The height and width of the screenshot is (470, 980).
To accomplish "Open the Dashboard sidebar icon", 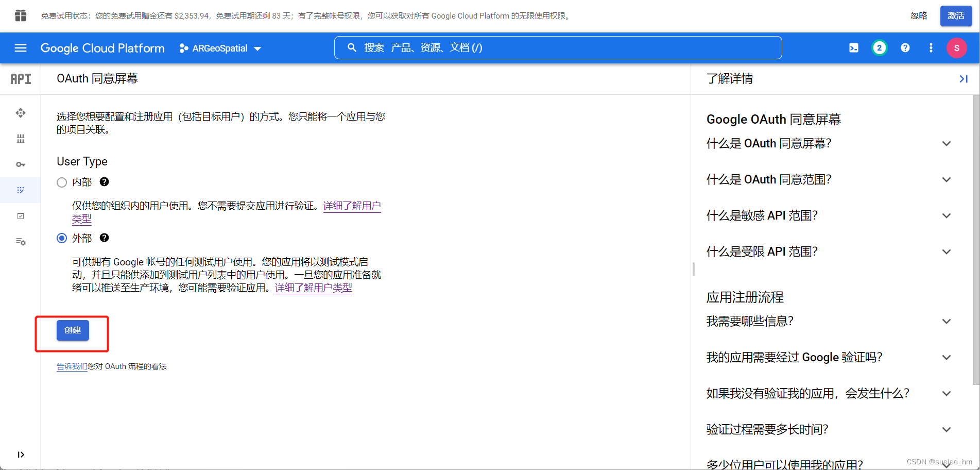I will [x=21, y=113].
